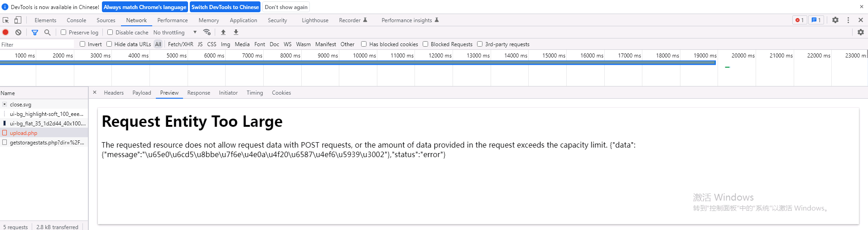Screen dimensions: 868x230
Task: Open the No throttling dropdown
Action: coord(175,33)
